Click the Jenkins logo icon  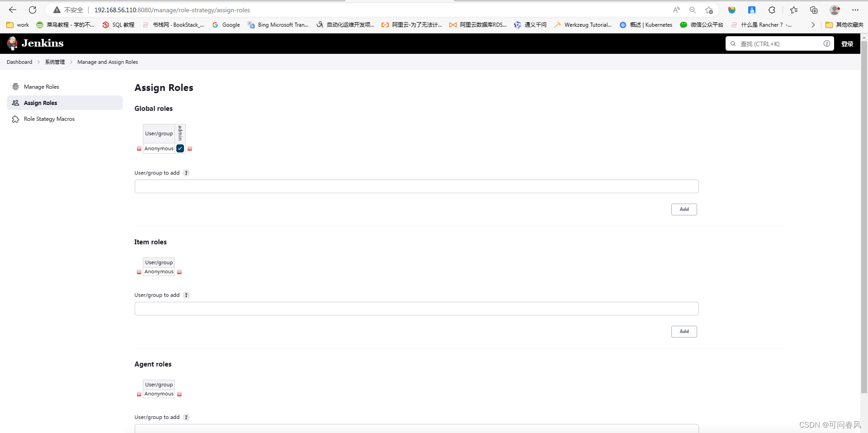[12, 43]
